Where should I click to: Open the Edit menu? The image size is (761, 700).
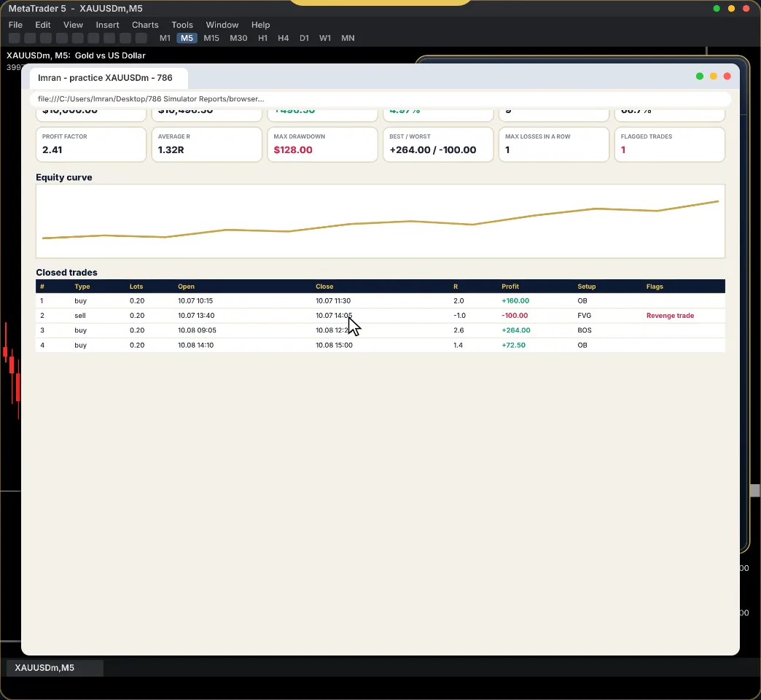pos(43,25)
